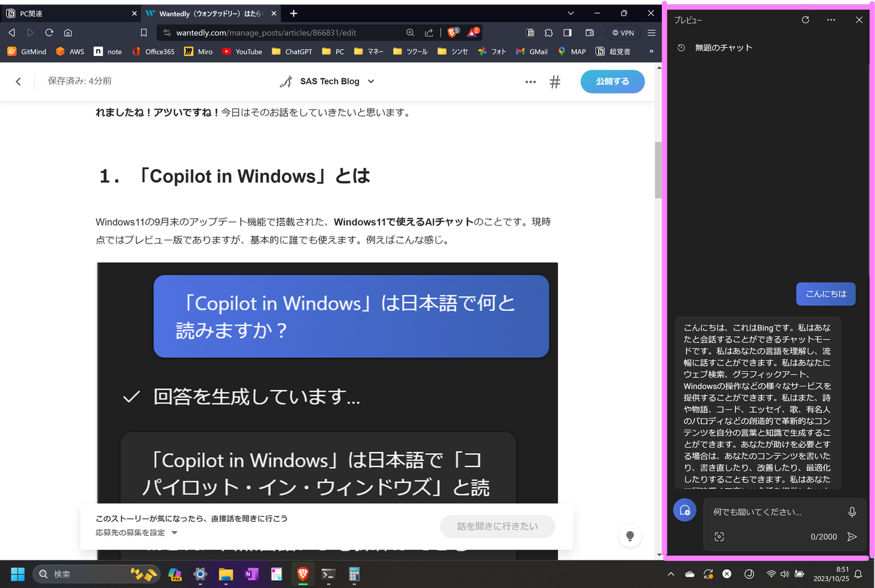Click the lightbulb hint button
875x588 pixels.
click(630, 536)
